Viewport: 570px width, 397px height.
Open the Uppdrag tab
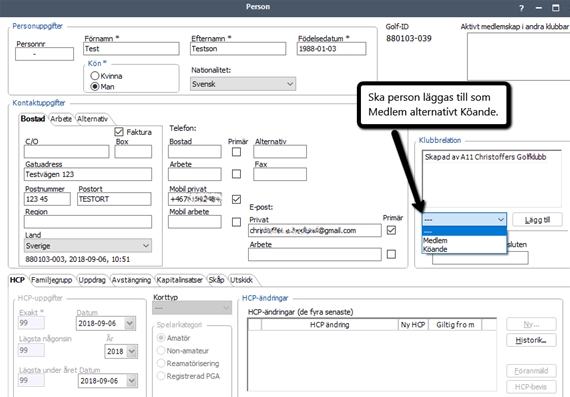click(92, 280)
